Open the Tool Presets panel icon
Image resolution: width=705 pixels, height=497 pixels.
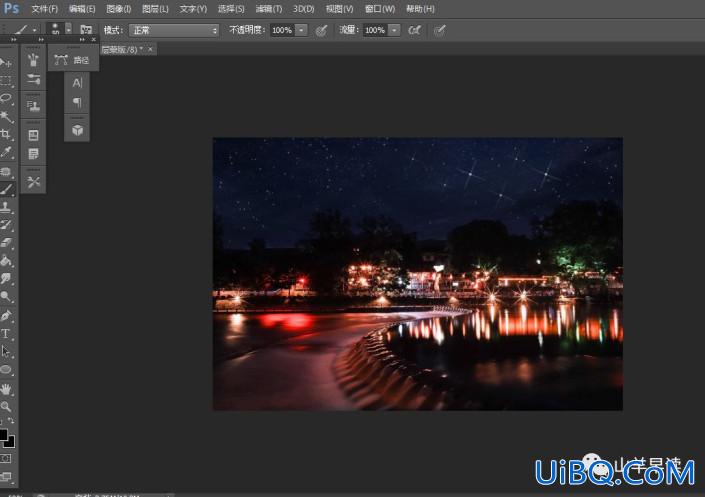pyautogui.click(x=33, y=182)
